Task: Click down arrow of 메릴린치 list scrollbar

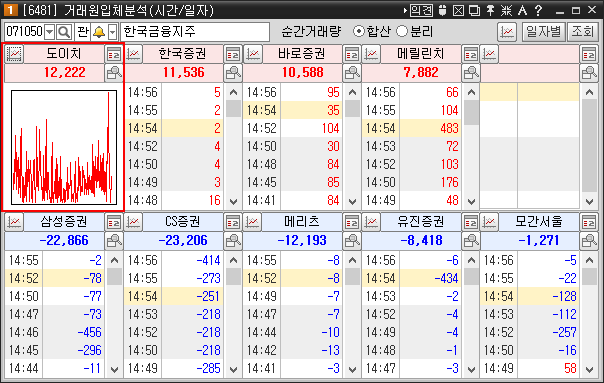Action: (x=471, y=201)
